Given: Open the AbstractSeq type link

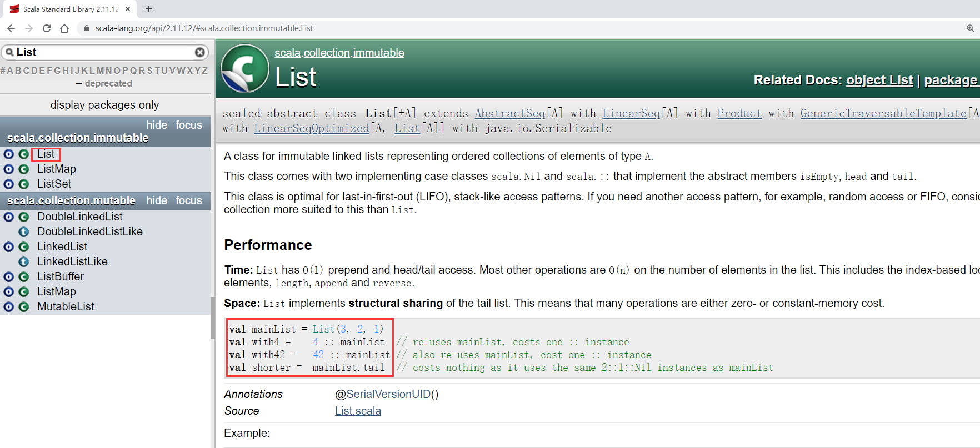Looking at the screenshot, I should pos(509,113).
